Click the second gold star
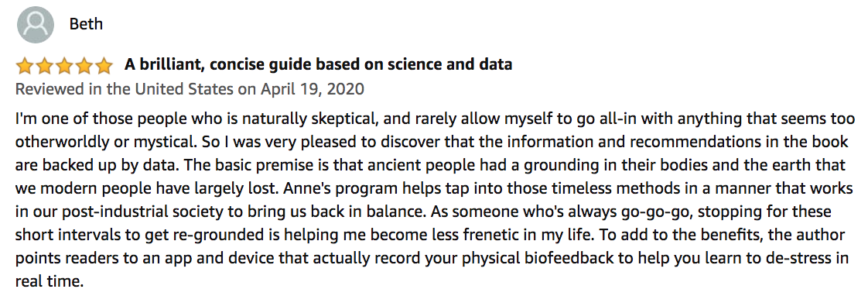The width and height of the screenshot is (868, 296). coord(45,66)
